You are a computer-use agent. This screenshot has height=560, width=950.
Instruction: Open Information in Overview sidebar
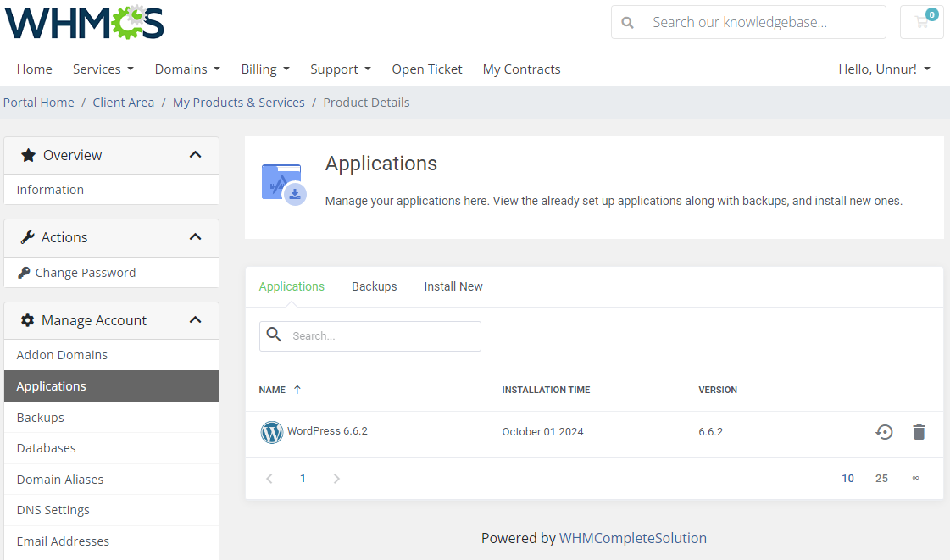112,190
